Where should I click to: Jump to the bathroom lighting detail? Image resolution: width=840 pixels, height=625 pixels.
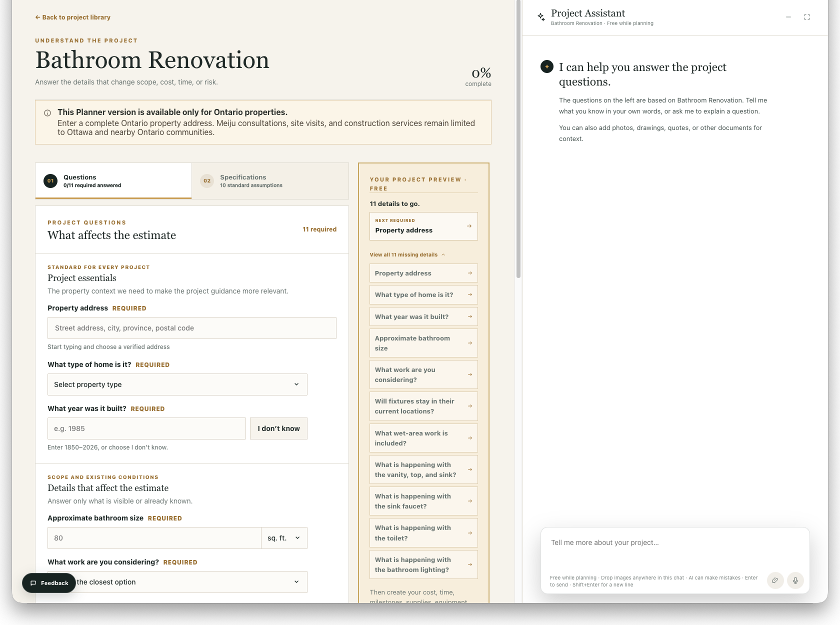coord(423,564)
